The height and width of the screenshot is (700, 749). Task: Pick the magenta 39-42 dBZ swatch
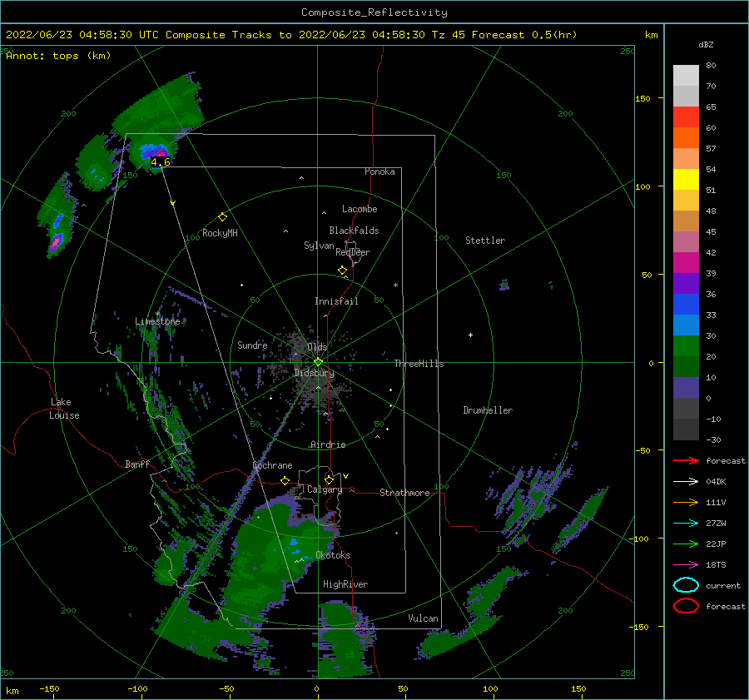686,263
